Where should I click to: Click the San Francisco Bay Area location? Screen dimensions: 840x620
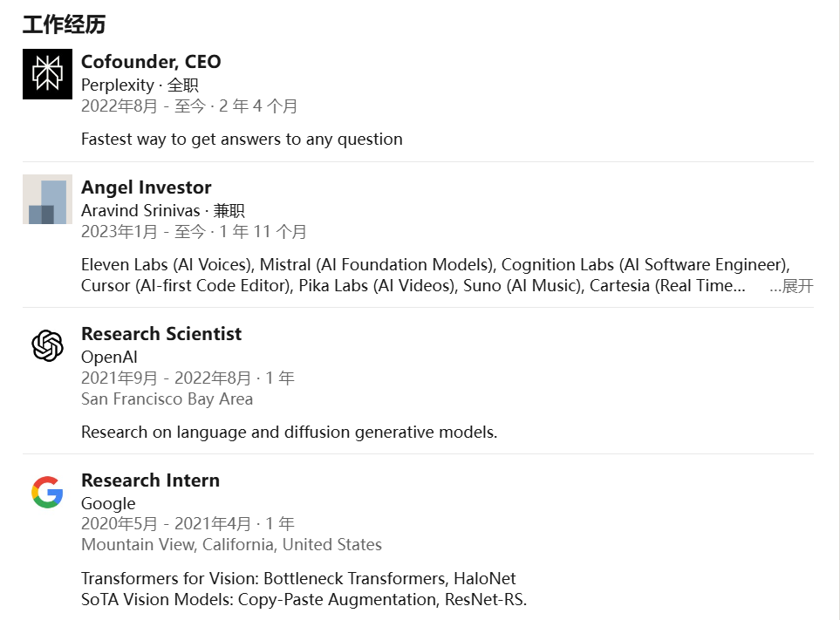[167, 399]
